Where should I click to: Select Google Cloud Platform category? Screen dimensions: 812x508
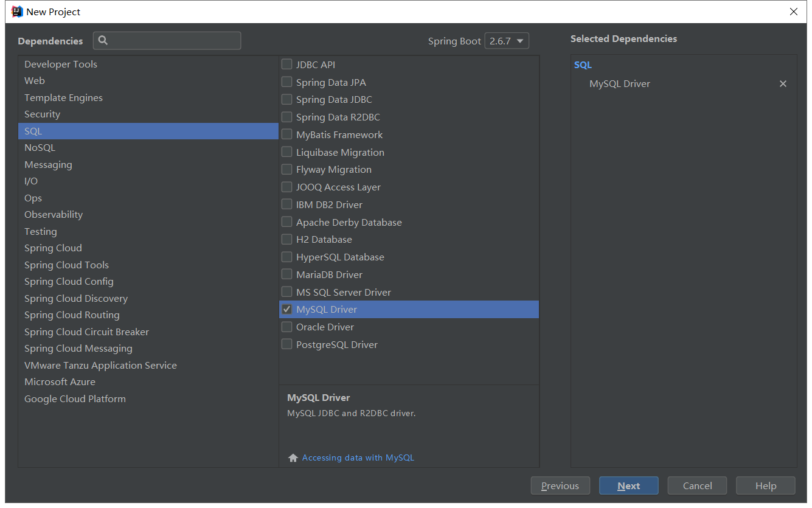click(148, 398)
